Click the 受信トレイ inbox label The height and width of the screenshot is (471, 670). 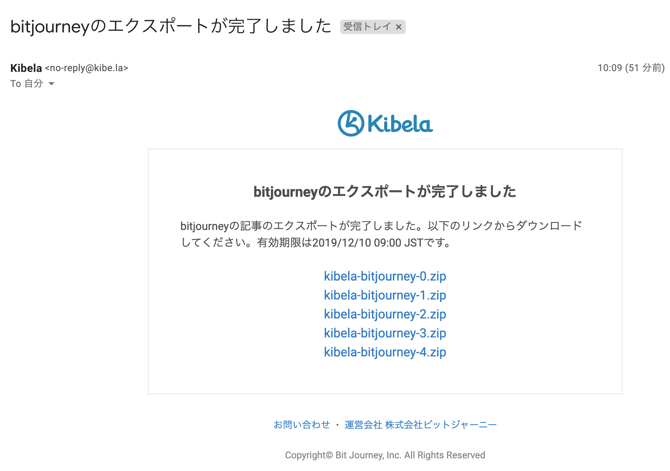(366, 27)
